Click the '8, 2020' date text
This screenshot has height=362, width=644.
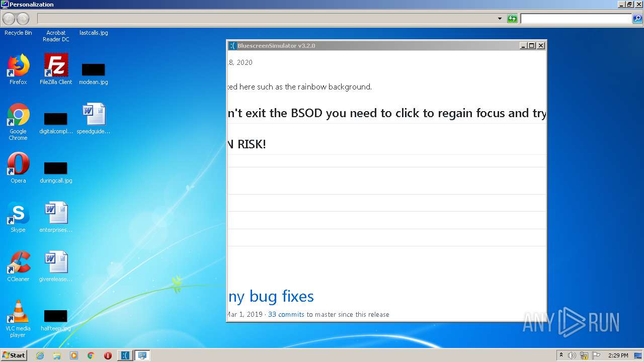tap(240, 62)
